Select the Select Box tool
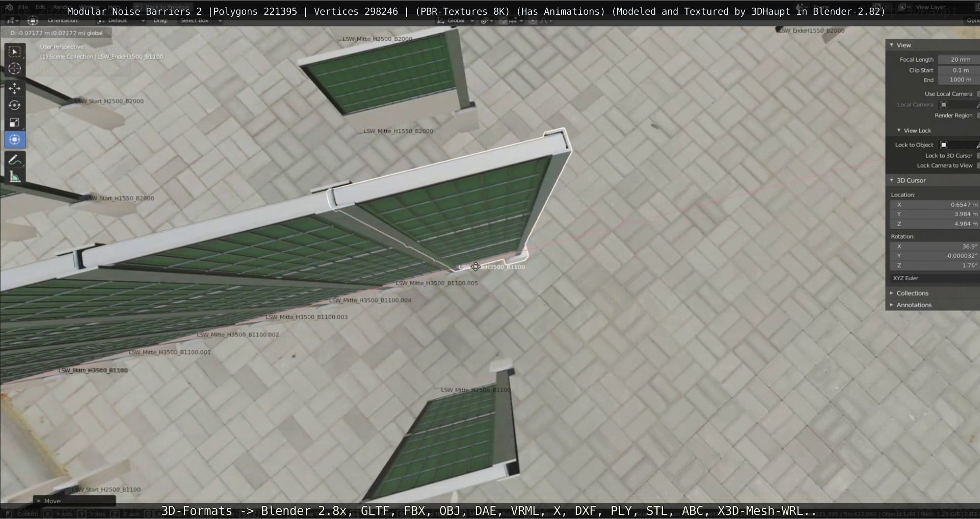Viewport: 980px width, 519px height. pos(14,51)
